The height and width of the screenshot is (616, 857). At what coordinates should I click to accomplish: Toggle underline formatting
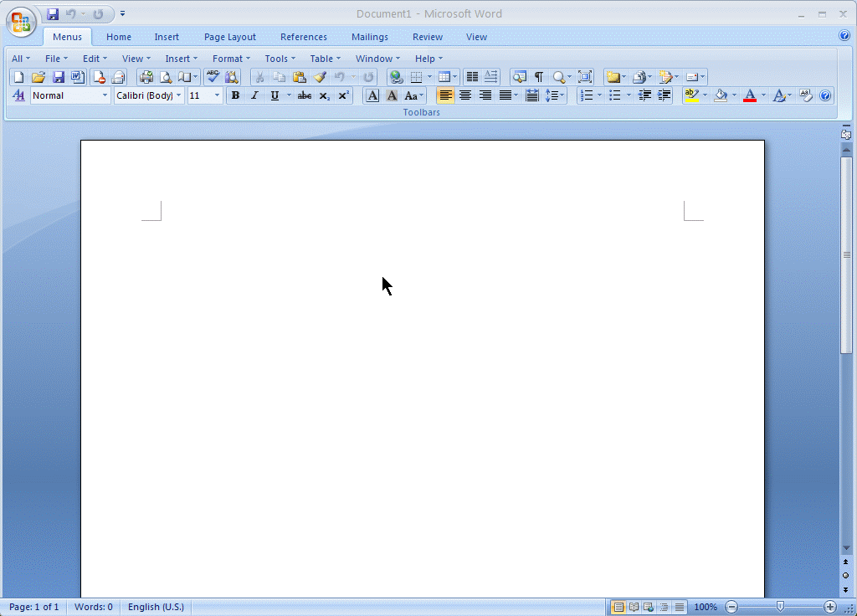pyautogui.click(x=275, y=95)
